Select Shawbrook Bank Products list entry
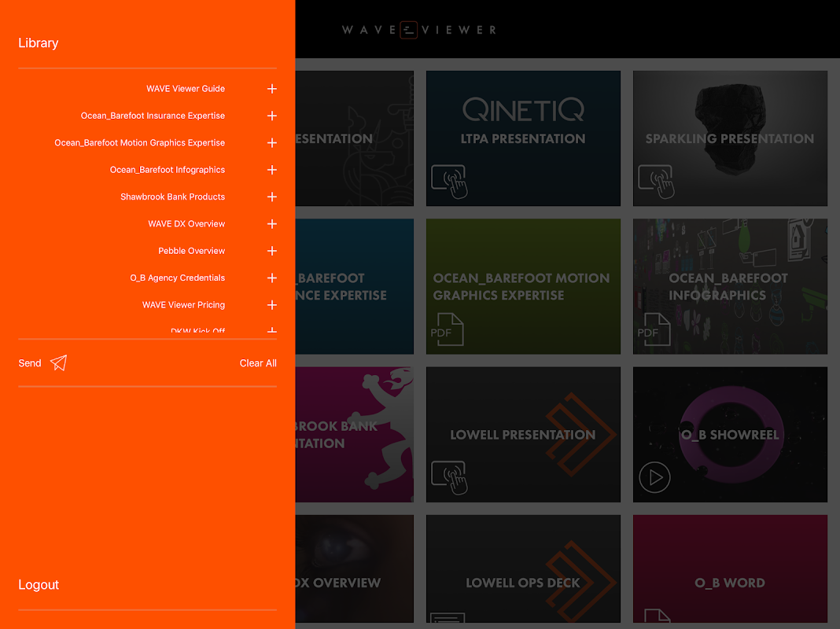 click(172, 197)
